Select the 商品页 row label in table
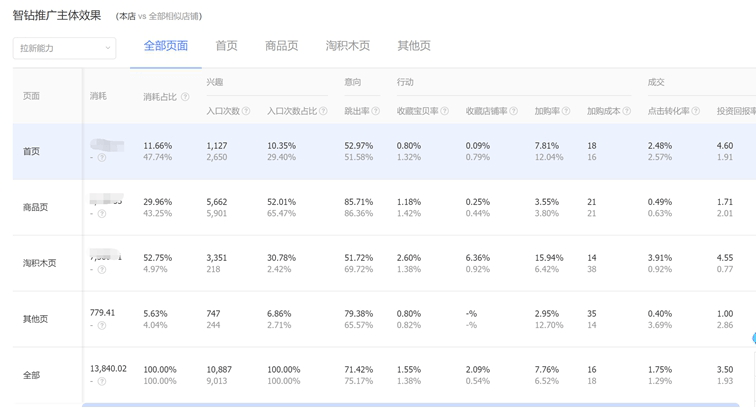The image size is (756, 408). click(36, 207)
